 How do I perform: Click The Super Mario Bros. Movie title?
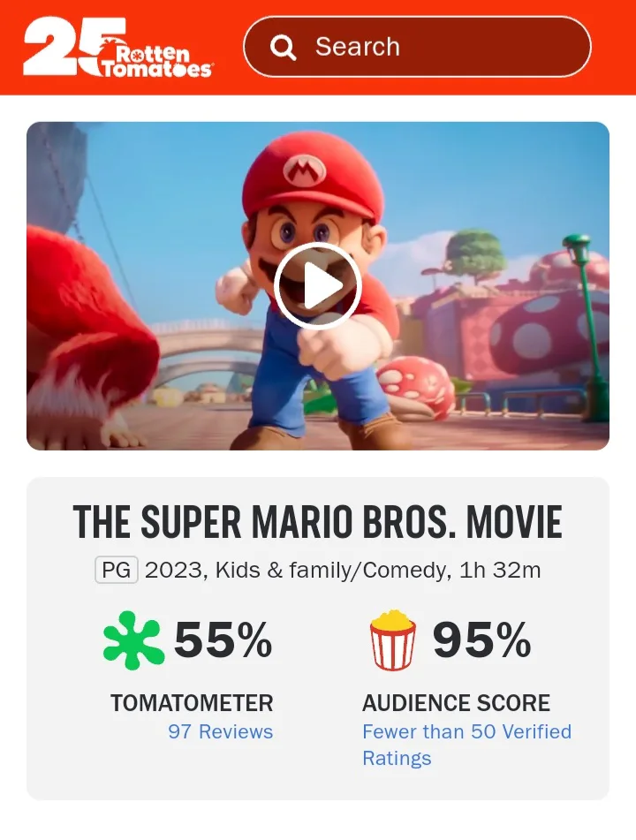[x=318, y=523]
